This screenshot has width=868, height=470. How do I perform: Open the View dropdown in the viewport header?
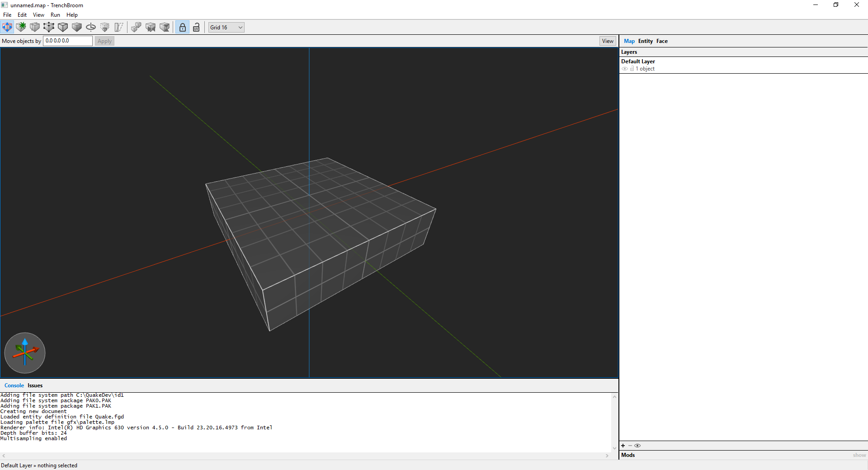(x=608, y=41)
